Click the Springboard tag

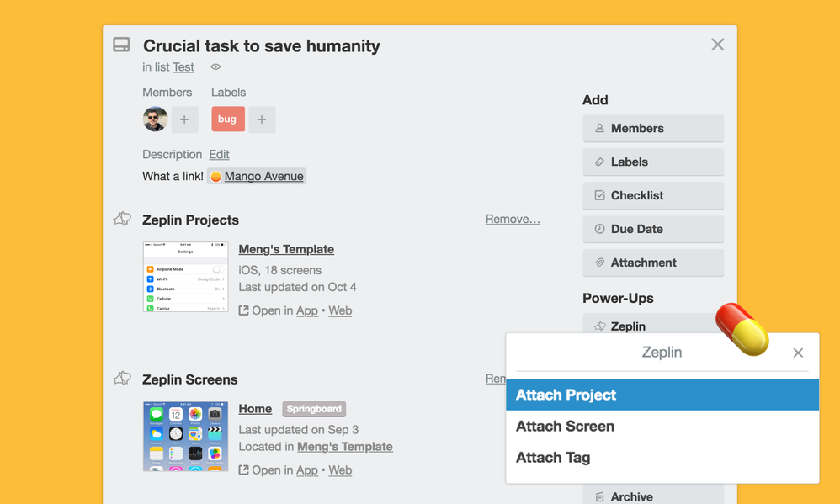314,409
